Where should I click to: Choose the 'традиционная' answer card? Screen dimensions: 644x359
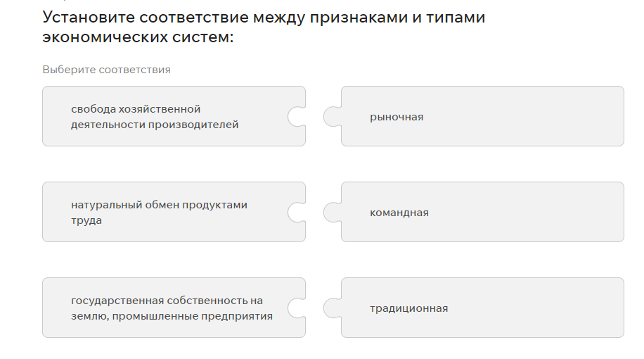(x=482, y=308)
